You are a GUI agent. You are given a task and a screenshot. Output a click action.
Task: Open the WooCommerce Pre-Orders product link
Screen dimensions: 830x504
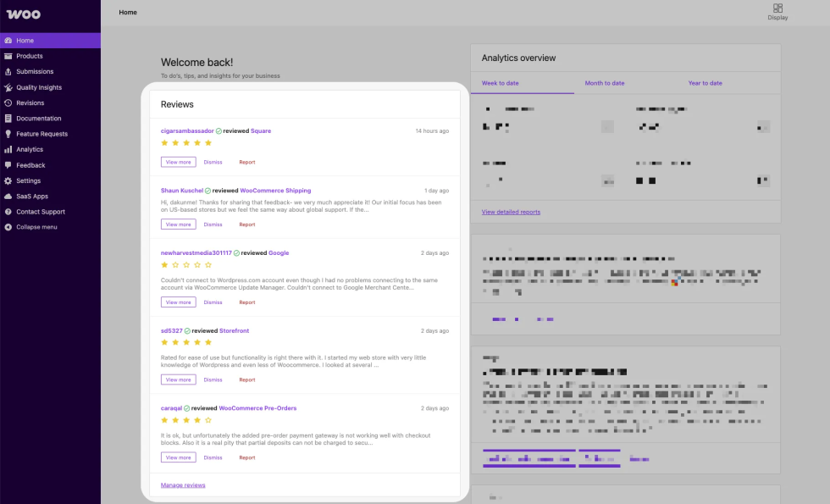click(x=257, y=408)
